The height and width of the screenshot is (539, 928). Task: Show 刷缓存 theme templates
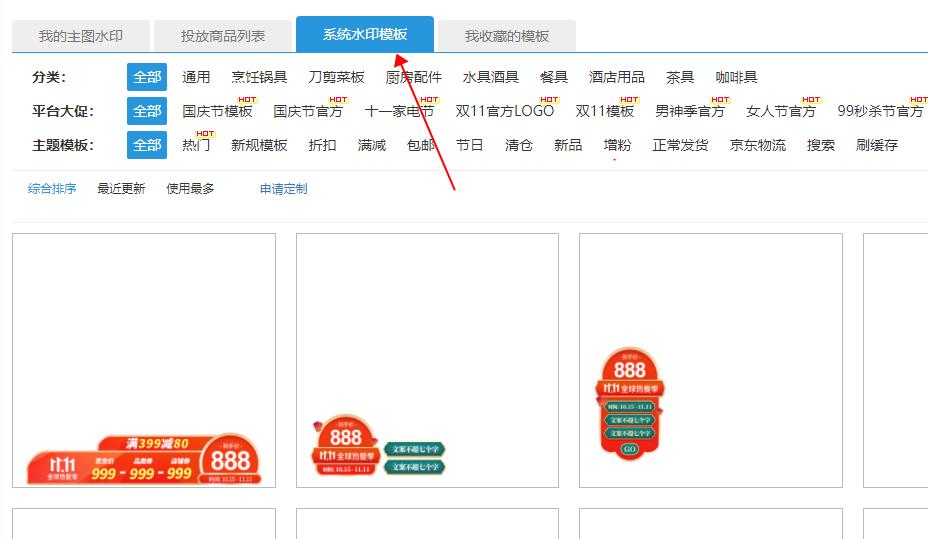(x=877, y=145)
